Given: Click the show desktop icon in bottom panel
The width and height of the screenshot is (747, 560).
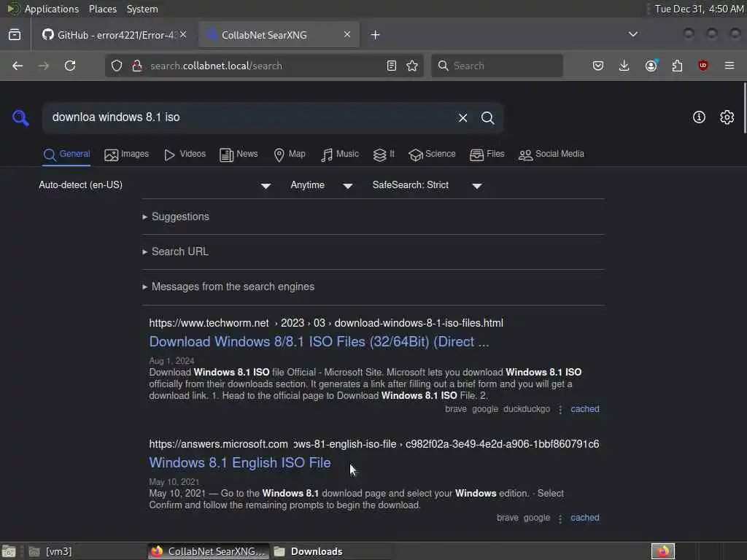Looking at the screenshot, I should pos(9,551).
